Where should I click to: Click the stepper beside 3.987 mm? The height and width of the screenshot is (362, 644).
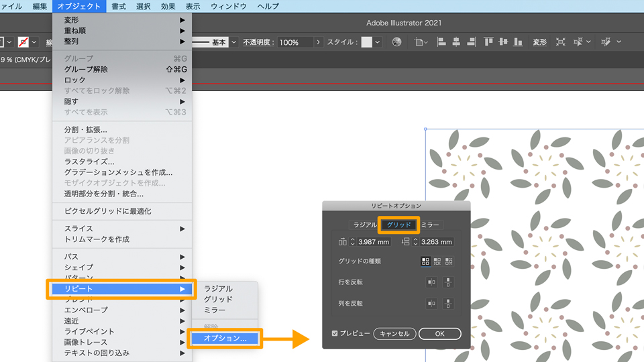coord(352,242)
